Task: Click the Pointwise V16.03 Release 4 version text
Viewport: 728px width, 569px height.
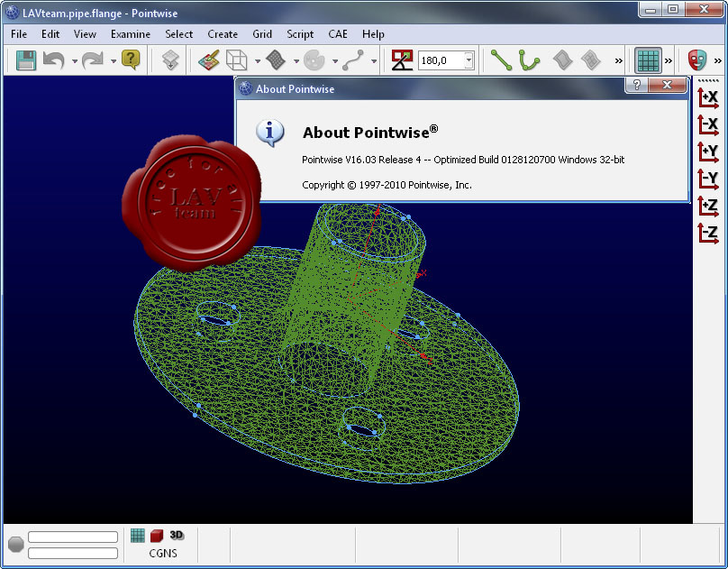Action: pos(463,160)
